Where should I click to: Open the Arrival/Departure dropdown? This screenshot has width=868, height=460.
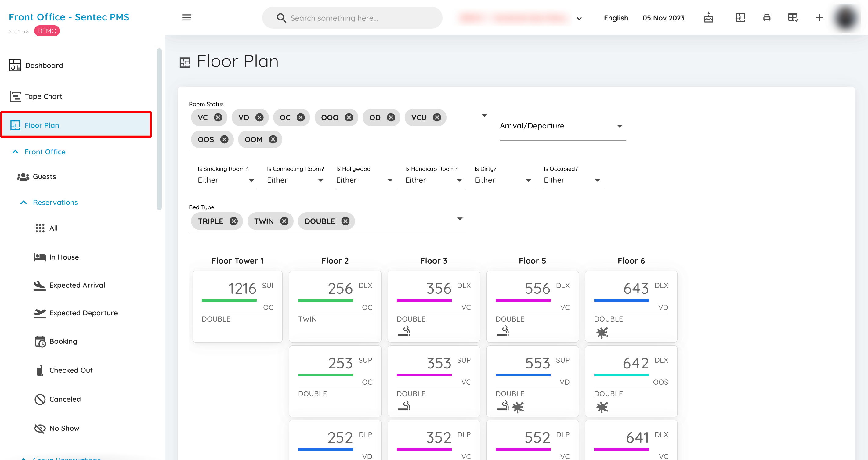point(562,126)
